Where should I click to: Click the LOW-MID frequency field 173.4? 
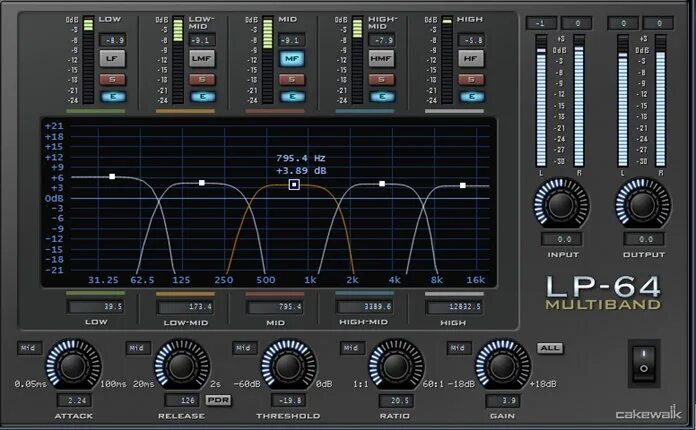(186, 307)
